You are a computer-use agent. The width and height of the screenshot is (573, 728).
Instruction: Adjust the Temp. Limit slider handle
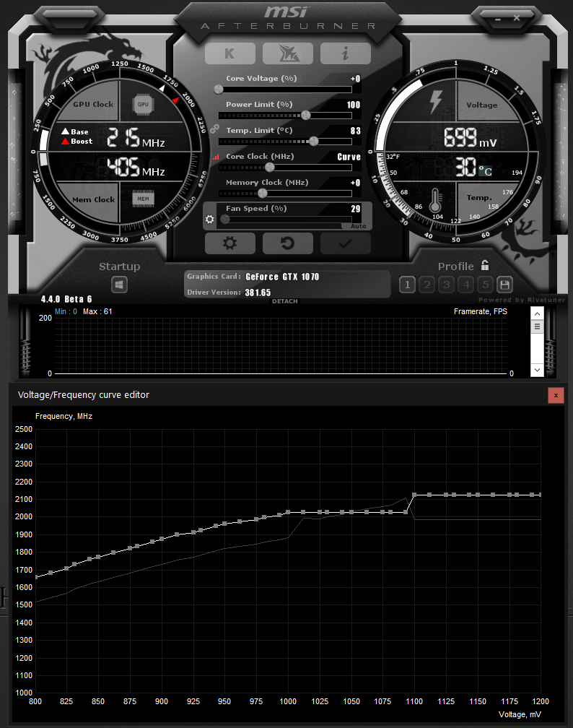314,141
